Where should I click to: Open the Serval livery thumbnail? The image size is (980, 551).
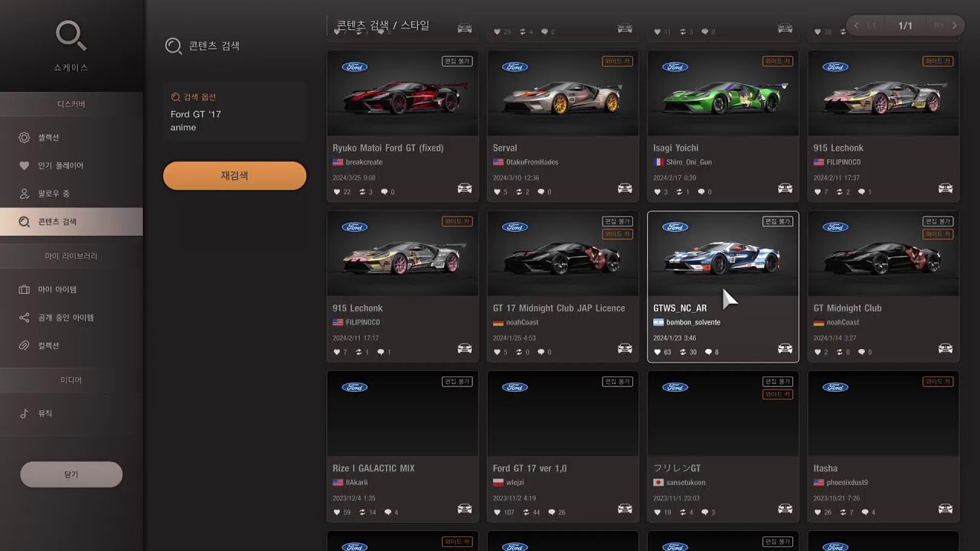(563, 93)
